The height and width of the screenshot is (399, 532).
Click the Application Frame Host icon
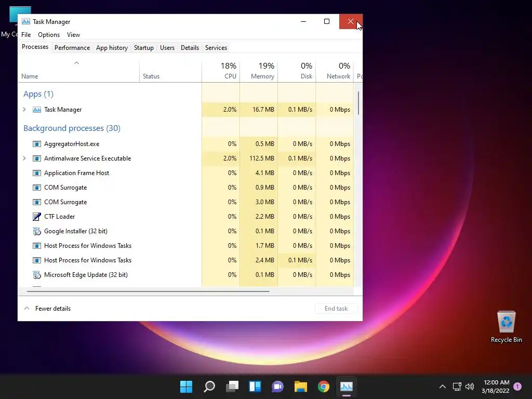coord(37,173)
